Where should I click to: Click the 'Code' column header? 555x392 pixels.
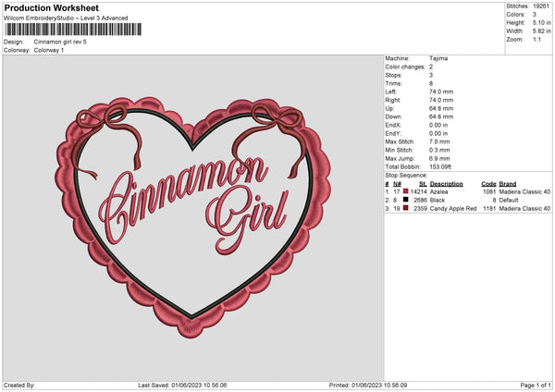[x=488, y=184]
